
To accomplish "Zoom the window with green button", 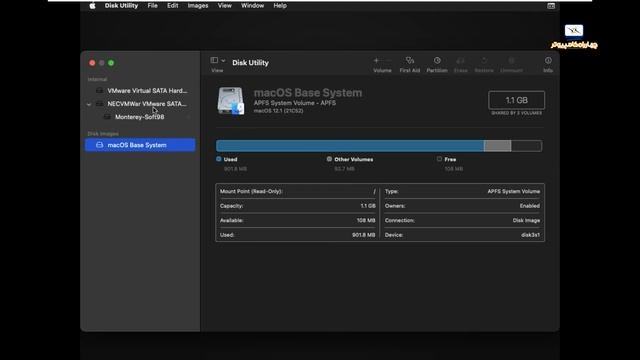I will point(111,63).
